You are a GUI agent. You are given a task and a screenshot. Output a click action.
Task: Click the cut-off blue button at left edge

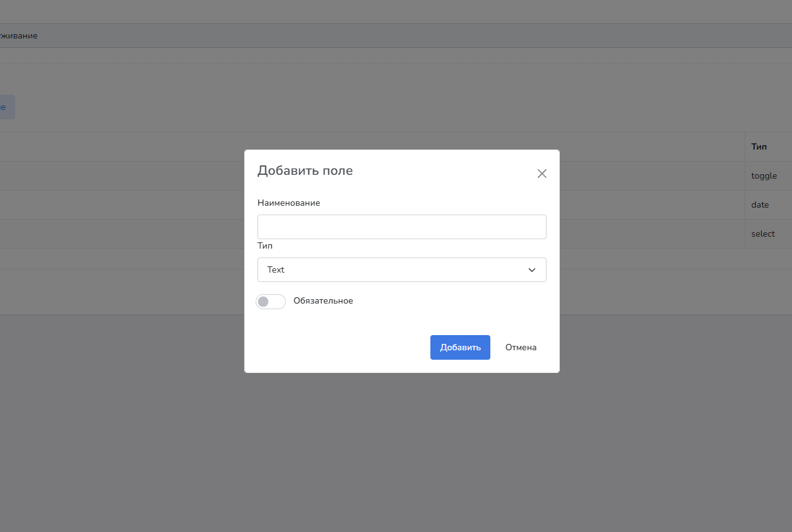6,107
